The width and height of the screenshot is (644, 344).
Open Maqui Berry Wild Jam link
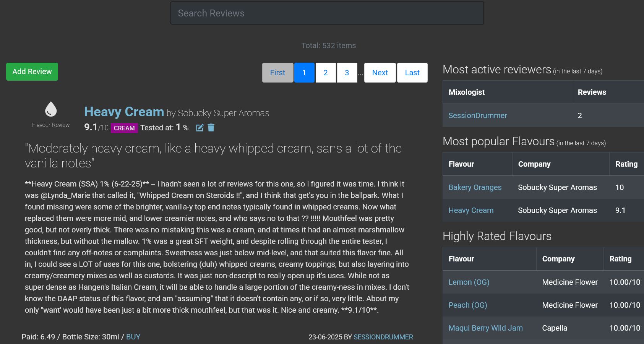[x=486, y=328]
